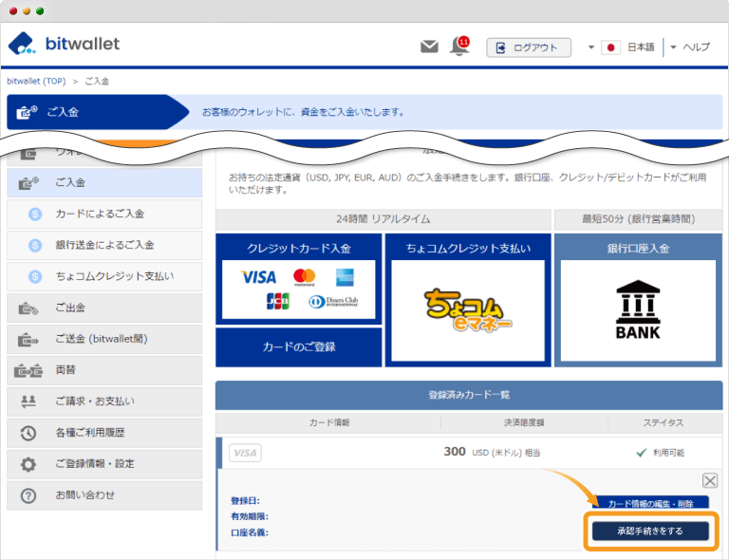This screenshot has height=560, width=729.
Task: Click the people icon beside ご請求・お支払い
Action: (x=28, y=401)
